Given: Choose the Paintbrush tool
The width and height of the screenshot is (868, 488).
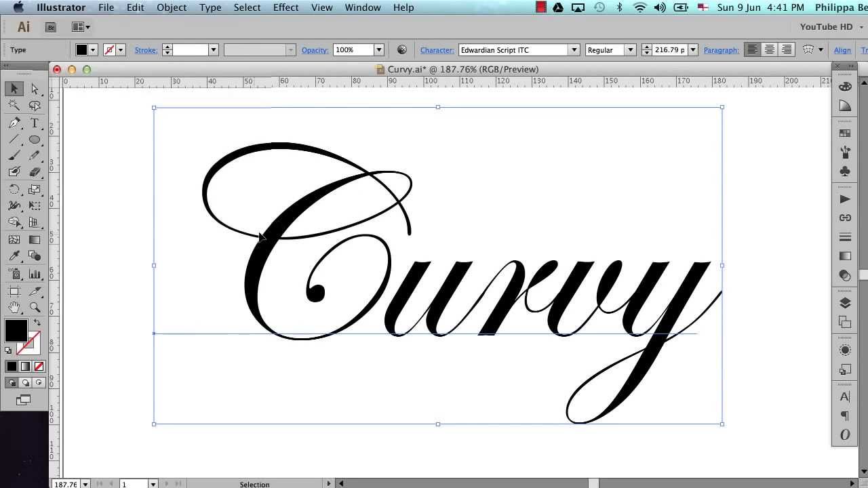Looking at the screenshot, I should [x=14, y=156].
